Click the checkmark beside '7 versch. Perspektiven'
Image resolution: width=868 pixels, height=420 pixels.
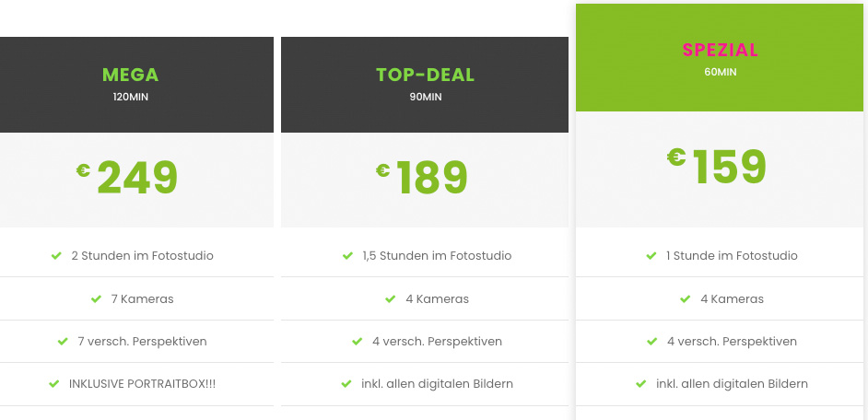[64, 342]
